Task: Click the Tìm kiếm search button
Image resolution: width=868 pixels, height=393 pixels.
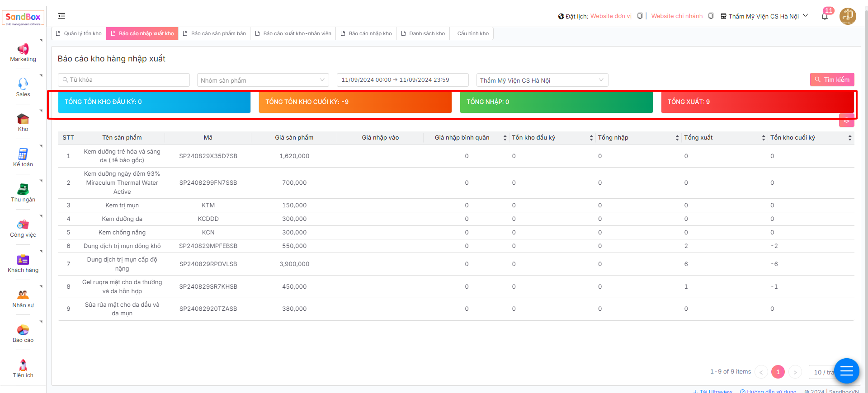Action: (832, 80)
